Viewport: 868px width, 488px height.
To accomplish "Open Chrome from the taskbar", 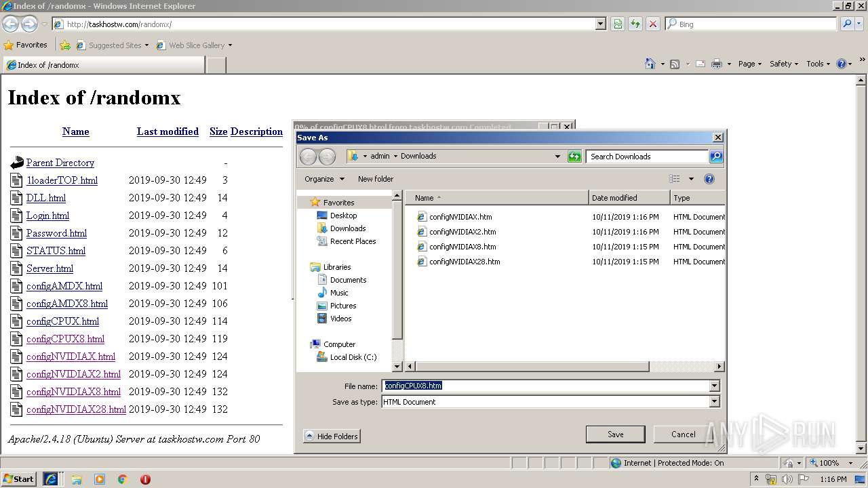I will [123, 479].
